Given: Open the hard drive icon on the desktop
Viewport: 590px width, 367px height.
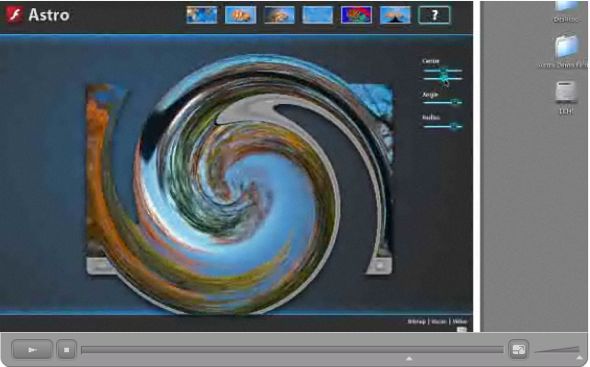Looking at the screenshot, I should pos(566,92).
